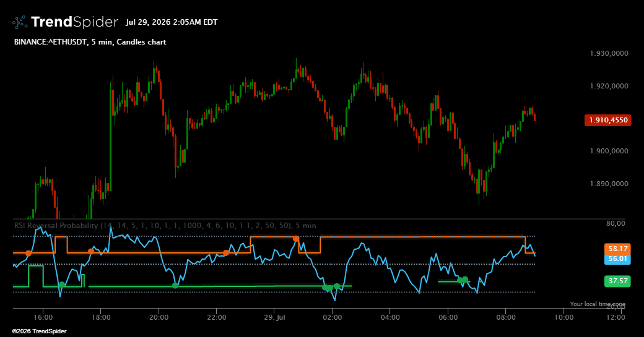
Task: Select the Jul 29, 2026 2:05AM EDT timestamp
Action: point(172,22)
